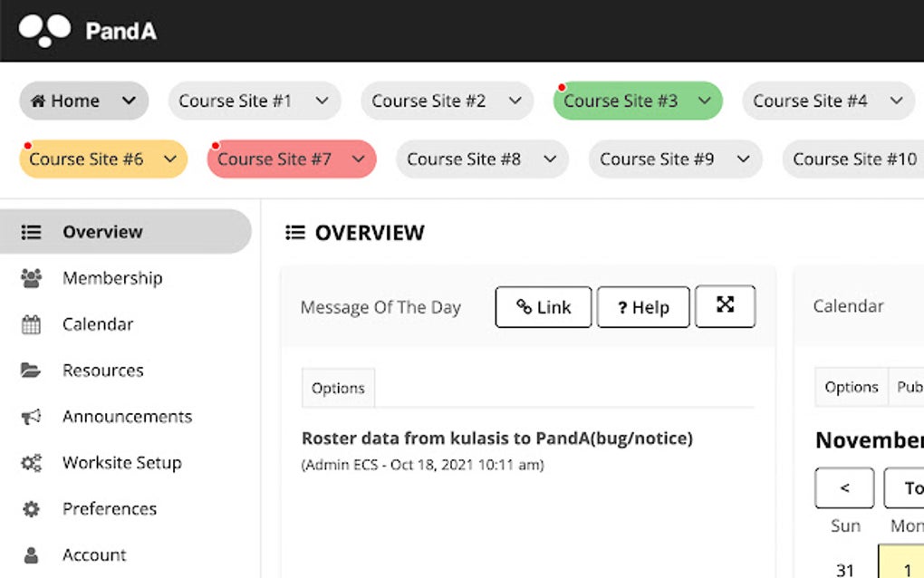Click the Resources folder icon
This screenshot has width=924, height=578.
coord(32,371)
